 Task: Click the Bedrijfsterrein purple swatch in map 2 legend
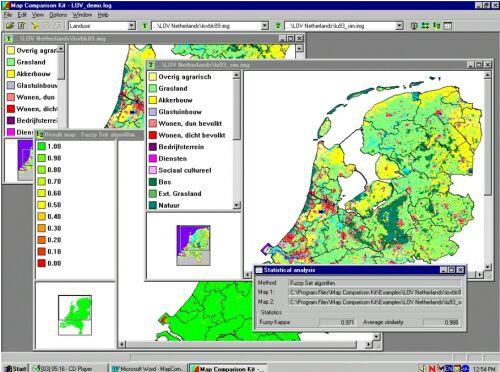point(153,147)
